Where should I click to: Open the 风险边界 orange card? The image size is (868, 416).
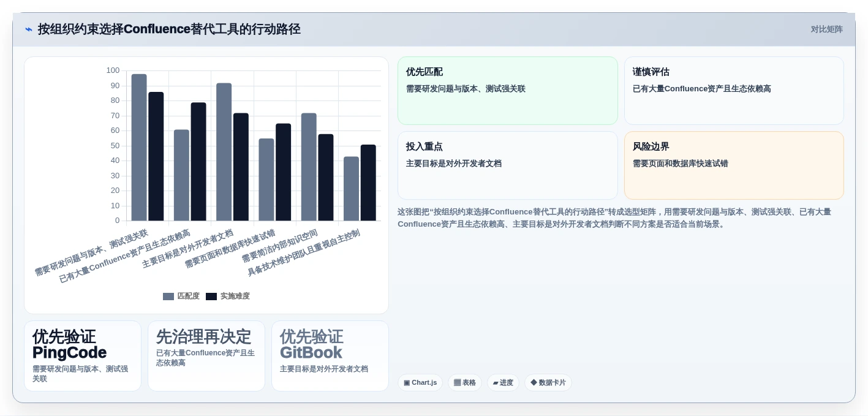point(734,165)
